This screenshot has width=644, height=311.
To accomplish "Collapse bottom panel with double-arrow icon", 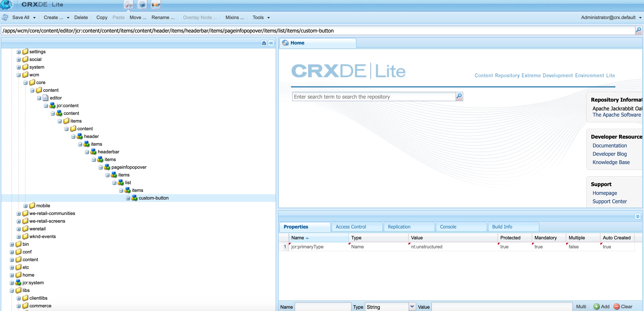I will [638, 216].
